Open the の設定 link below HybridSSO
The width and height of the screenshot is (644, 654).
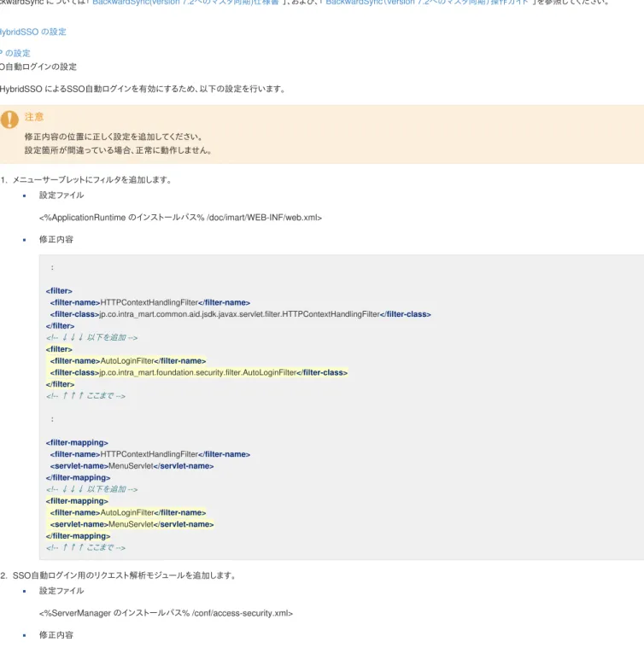15,53
